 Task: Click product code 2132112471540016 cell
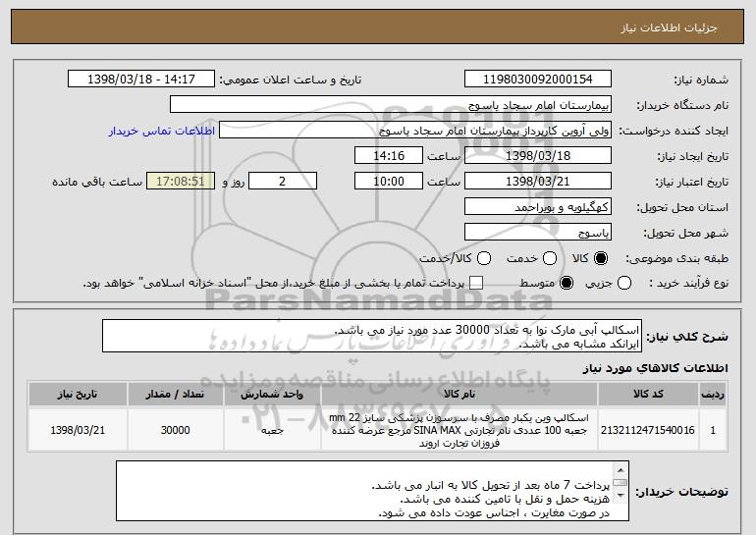pos(648,430)
